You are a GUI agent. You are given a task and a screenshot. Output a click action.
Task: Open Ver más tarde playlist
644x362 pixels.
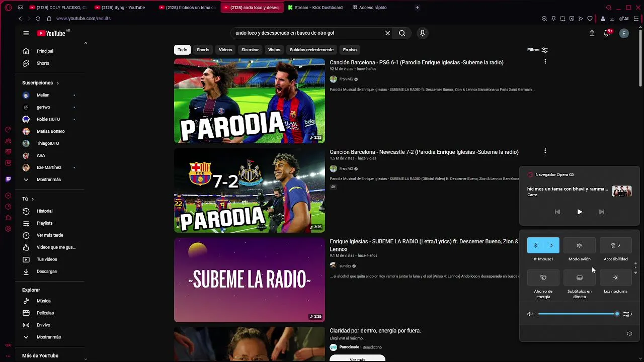coord(50,235)
